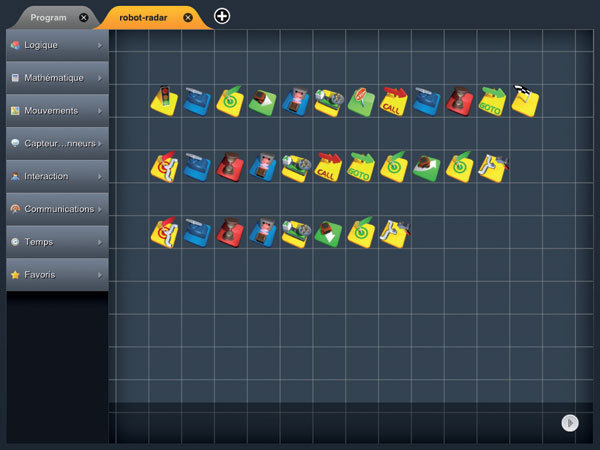Select the CALL block in the top row
The height and width of the screenshot is (450, 600).
394,102
